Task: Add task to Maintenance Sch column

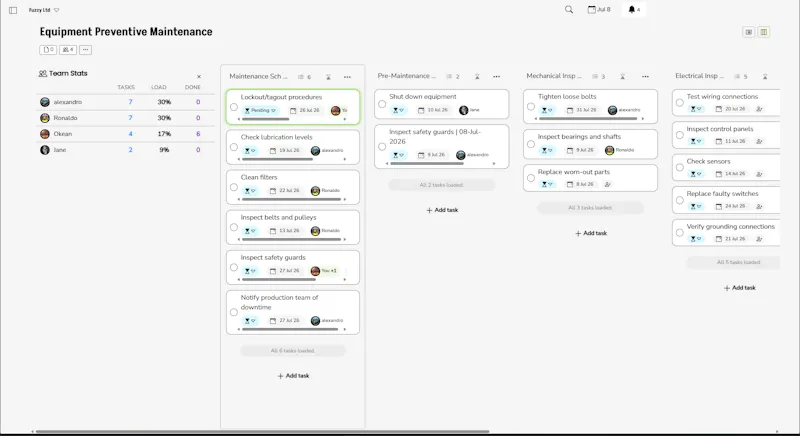Action: (x=293, y=376)
